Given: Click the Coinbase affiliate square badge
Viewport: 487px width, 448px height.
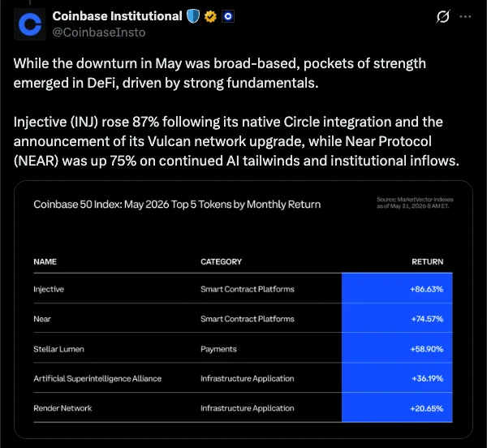Looking at the screenshot, I should [228, 16].
